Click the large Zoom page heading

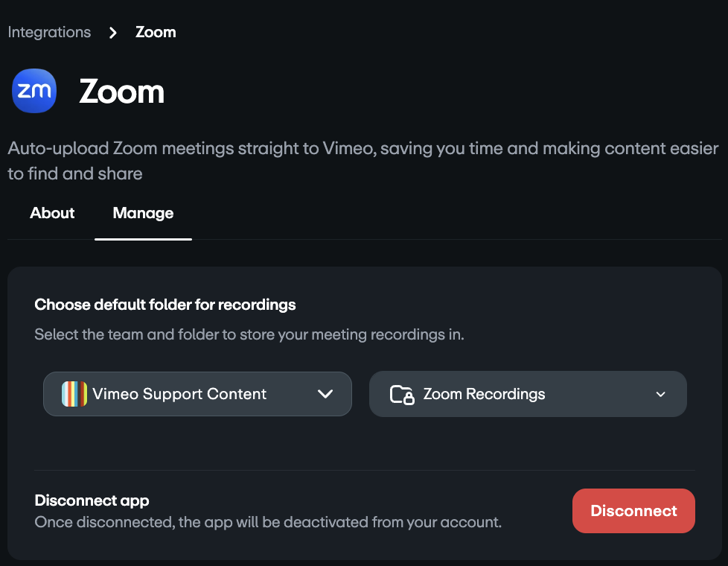(122, 92)
